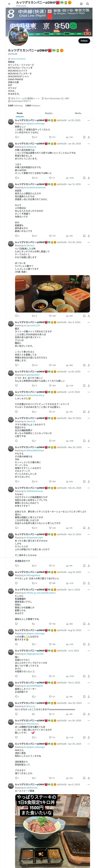Share the Oct 20, 2024 shabu-shabu post

point(89,316)
